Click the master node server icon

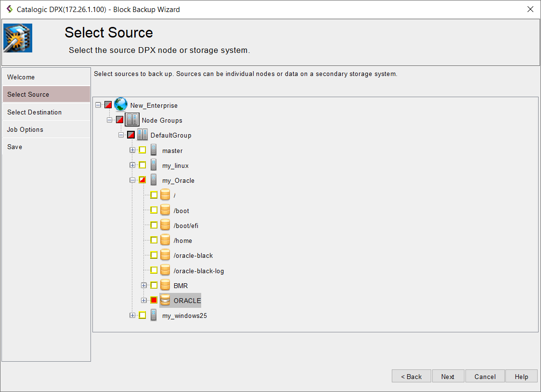(154, 150)
